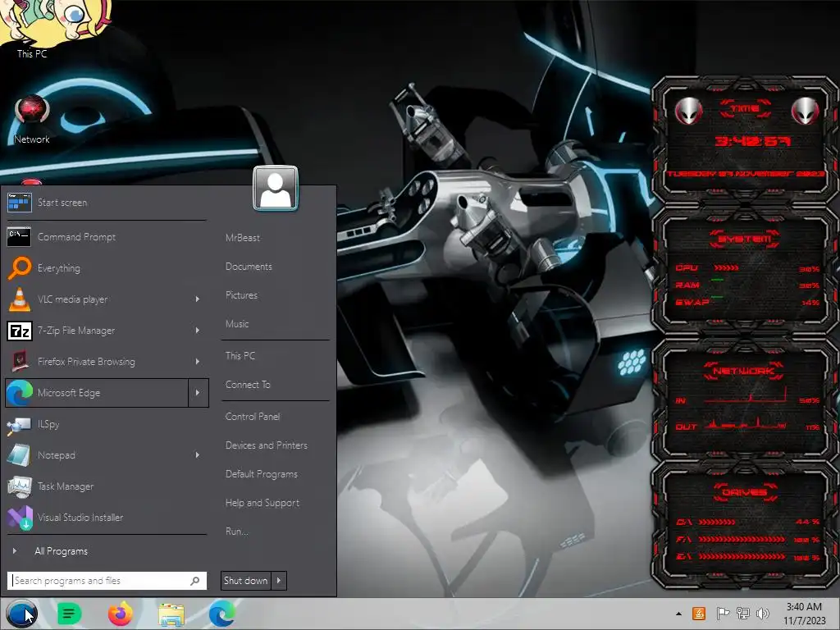This screenshot has height=630, width=840.
Task: Start Firefox Private Browsing
Action: (x=97, y=362)
